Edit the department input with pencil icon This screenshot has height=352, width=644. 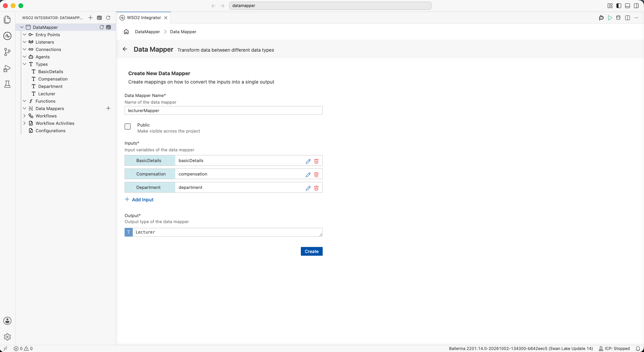pos(308,188)
